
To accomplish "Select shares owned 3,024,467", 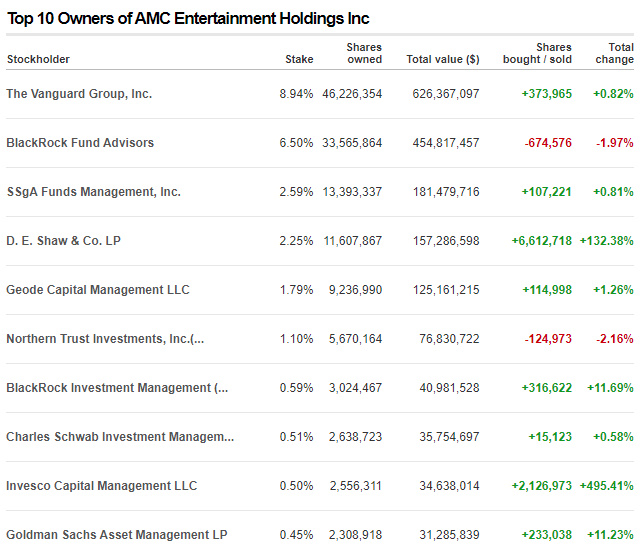I will click(x=356, y=388).
